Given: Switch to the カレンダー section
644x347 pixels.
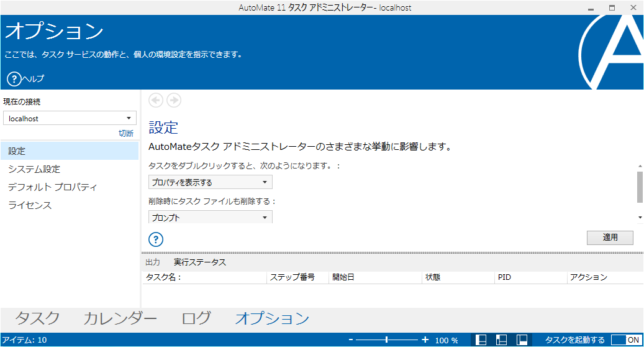Looking at the screenshot, I should [x=120, y=318].
